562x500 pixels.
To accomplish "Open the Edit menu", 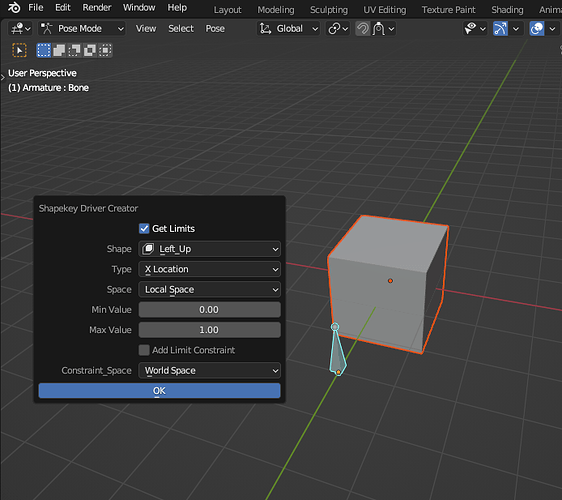I will pyautogui.click(x=63, y=8).
